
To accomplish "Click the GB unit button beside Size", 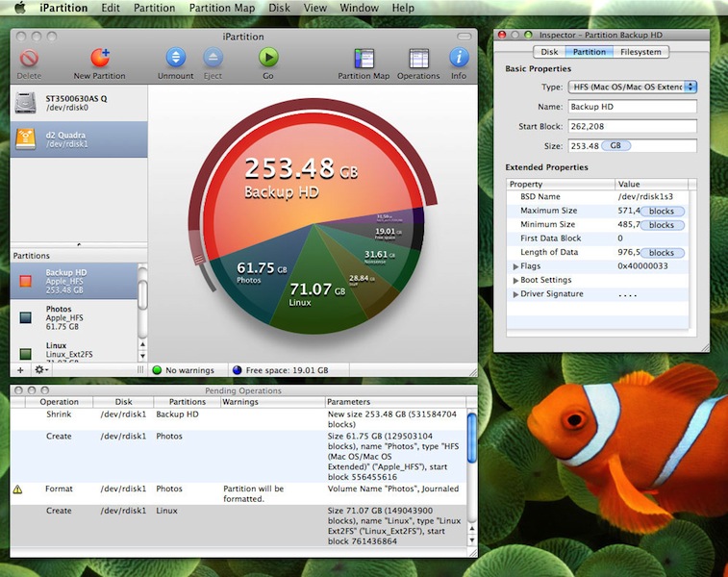I will click(x=616, y=146).
